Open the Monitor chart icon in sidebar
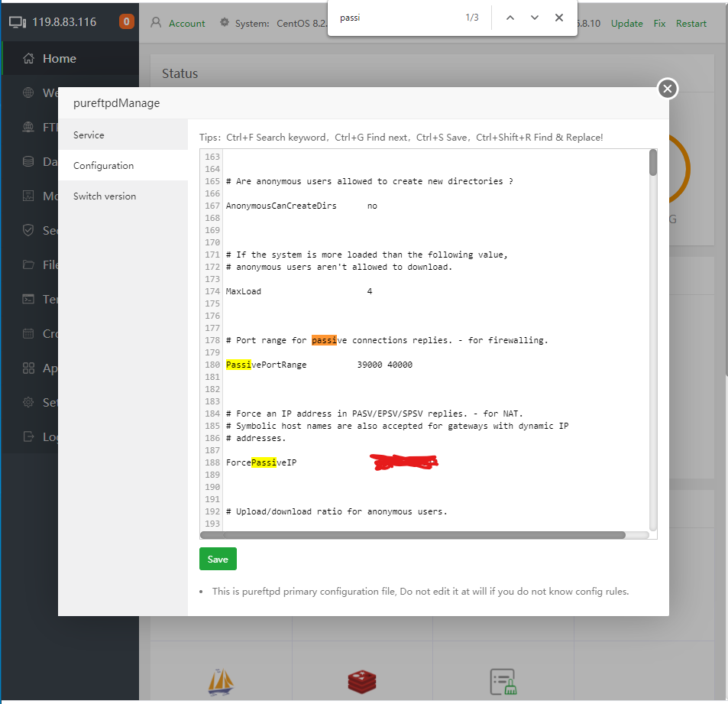 tap(28, 196)
